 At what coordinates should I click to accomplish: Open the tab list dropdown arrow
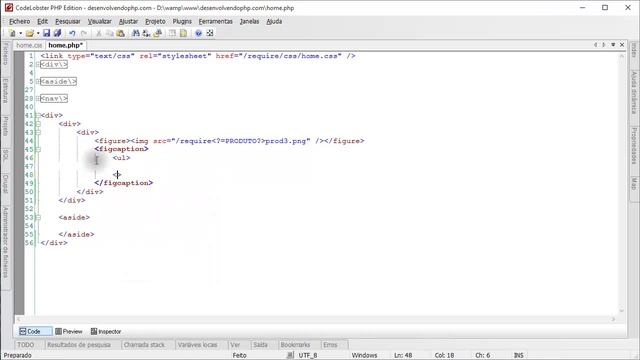pos(613,44)
